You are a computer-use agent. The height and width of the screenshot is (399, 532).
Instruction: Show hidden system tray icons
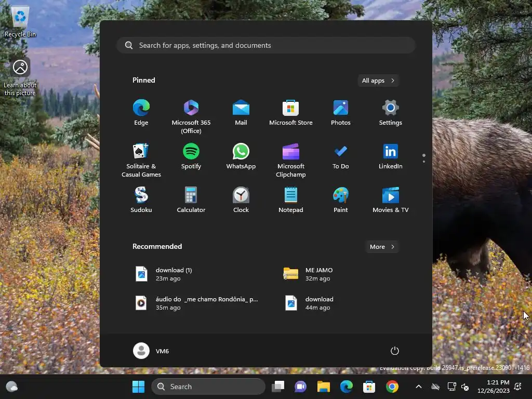click(x=419, y=387)
